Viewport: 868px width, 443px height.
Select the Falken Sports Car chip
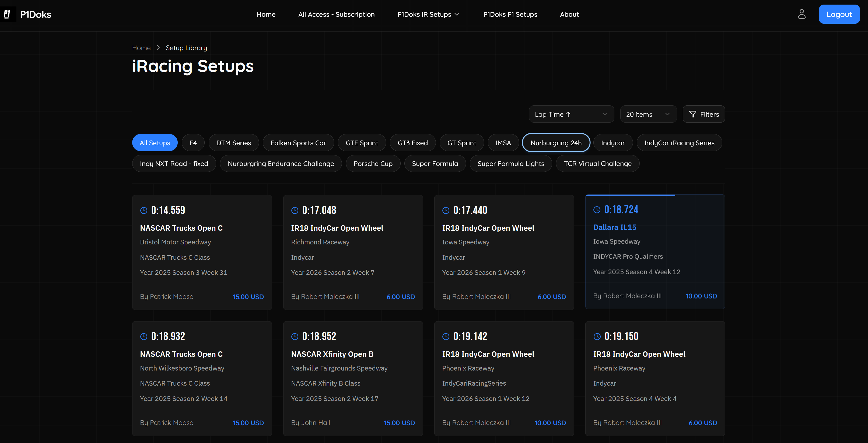298,143
